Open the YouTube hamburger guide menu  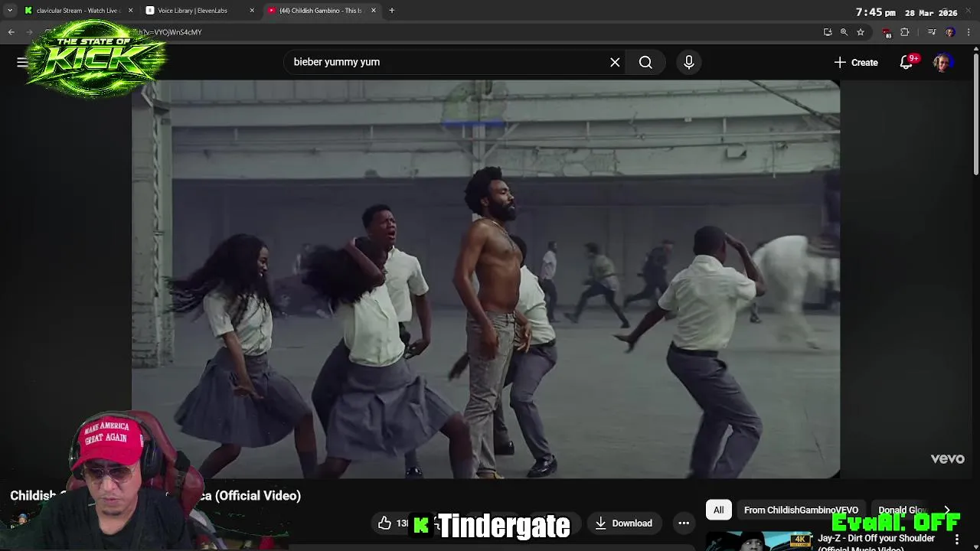tap(22, 62)
